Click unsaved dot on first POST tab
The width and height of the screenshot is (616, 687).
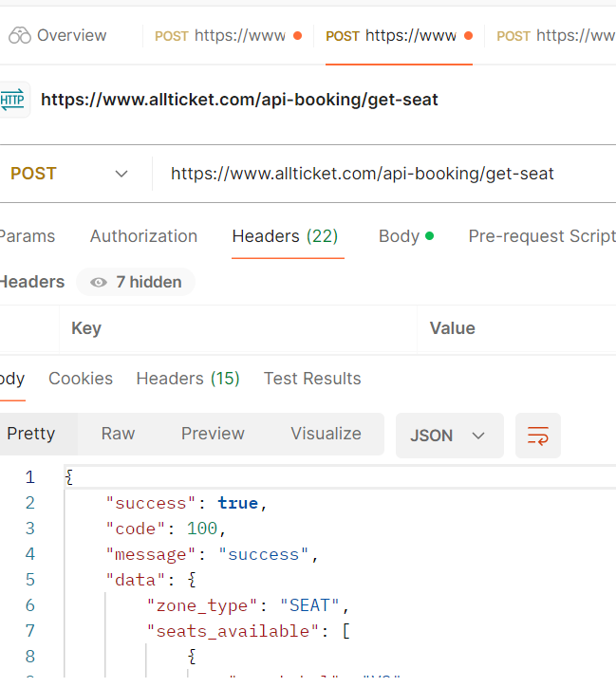click(x=297, y=35)
